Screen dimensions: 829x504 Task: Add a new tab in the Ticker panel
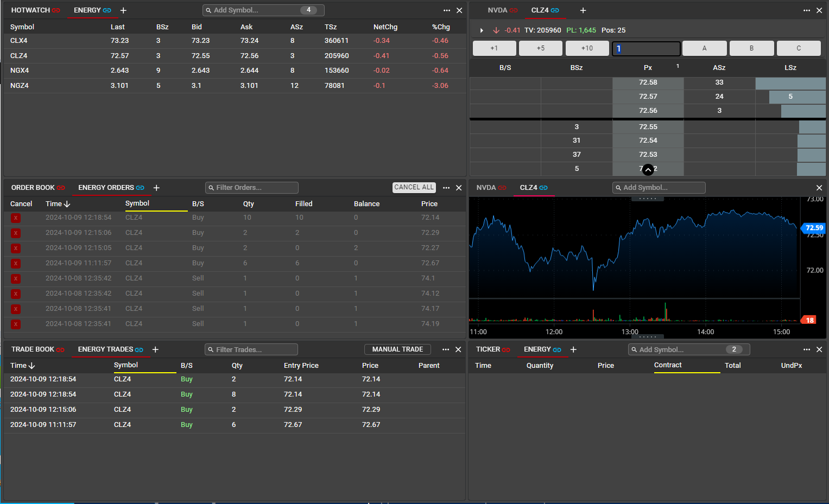click(573, 349)
